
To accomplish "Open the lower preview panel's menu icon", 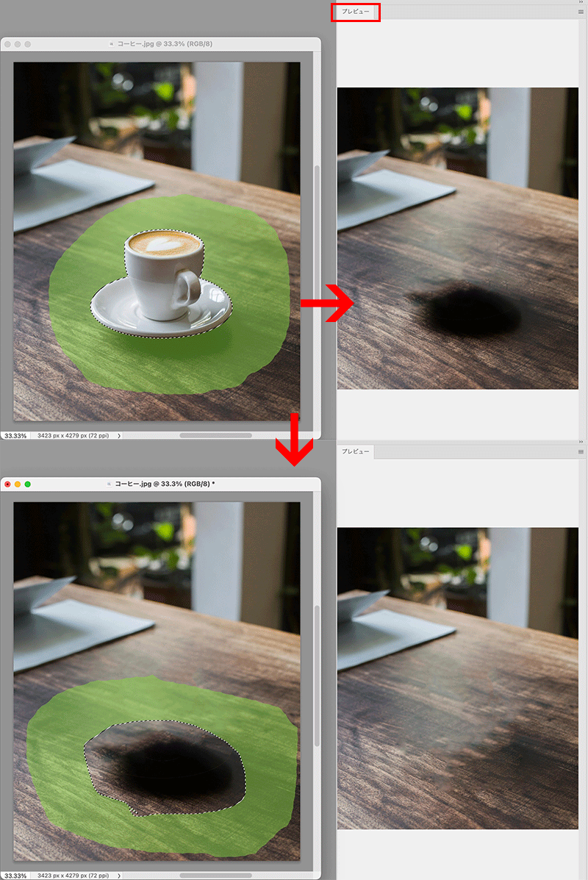I will (x=581, y=451).
